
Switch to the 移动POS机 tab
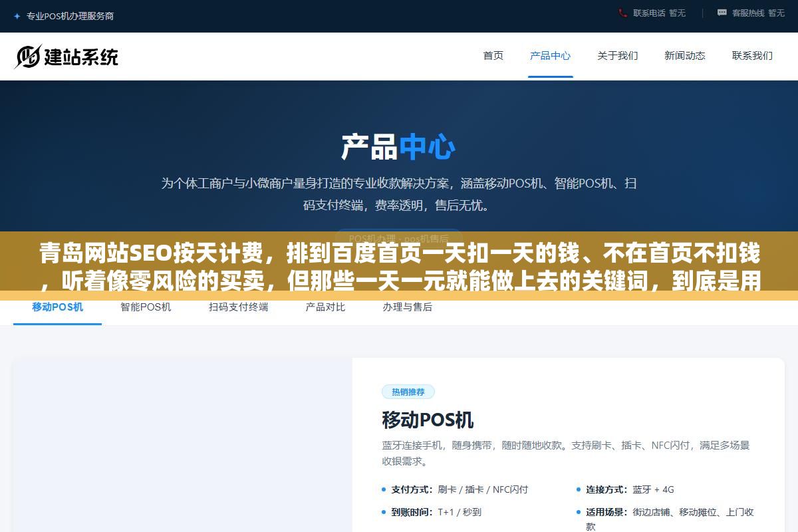[x=58, y=307]
